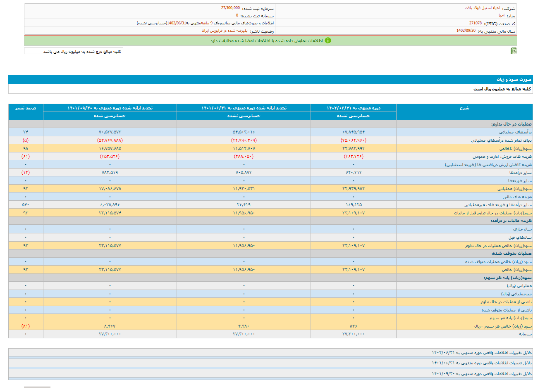Expand change reasons for period ۱۴۰۲/۰۶/۳۱

(482, 353)
